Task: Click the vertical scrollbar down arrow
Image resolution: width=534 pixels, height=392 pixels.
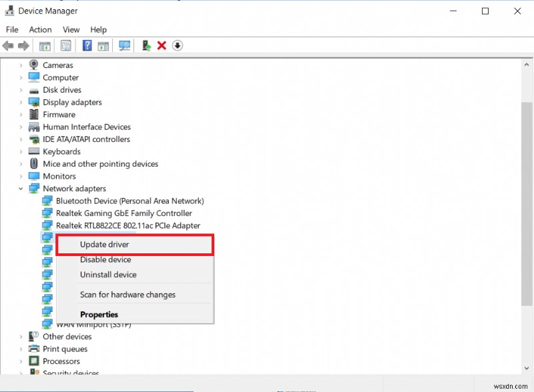Action: 527,367
